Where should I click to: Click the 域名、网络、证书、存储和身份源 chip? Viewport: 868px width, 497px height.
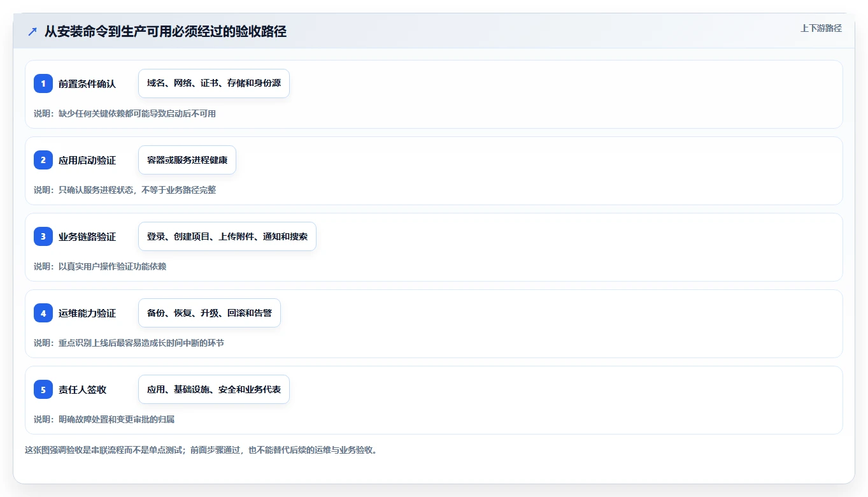pyautogui.click(x=214, y=83)
